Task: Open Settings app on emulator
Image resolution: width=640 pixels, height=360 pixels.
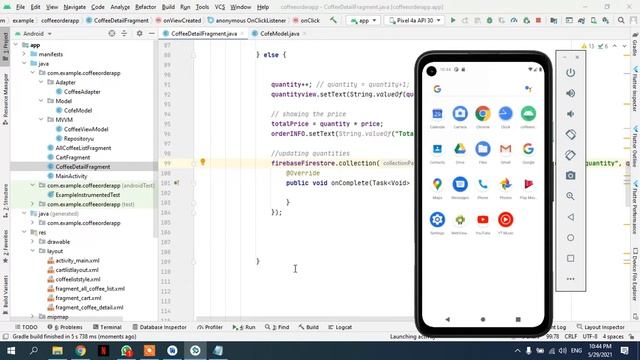Action: (x=437, y=220)
